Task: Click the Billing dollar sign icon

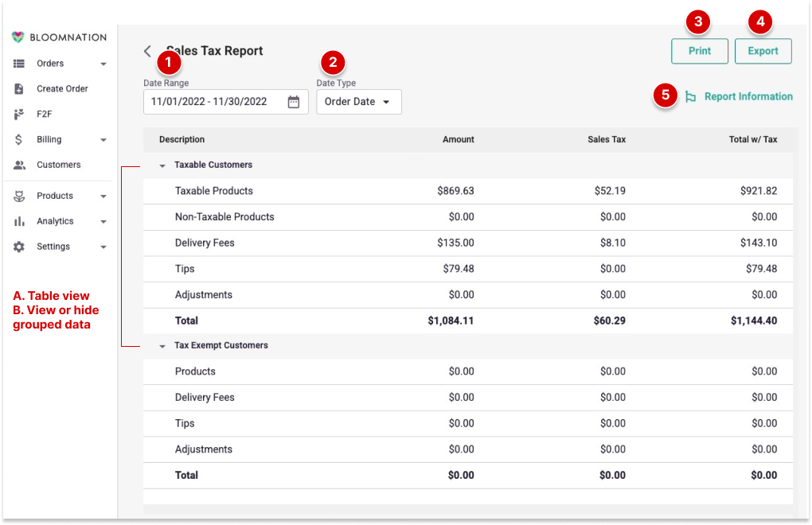Action: click(x=19, y=140)
